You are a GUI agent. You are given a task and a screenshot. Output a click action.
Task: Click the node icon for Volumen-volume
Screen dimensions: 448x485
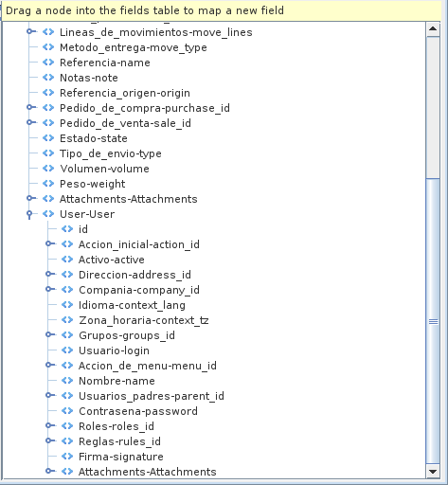(x=48, y=169)
